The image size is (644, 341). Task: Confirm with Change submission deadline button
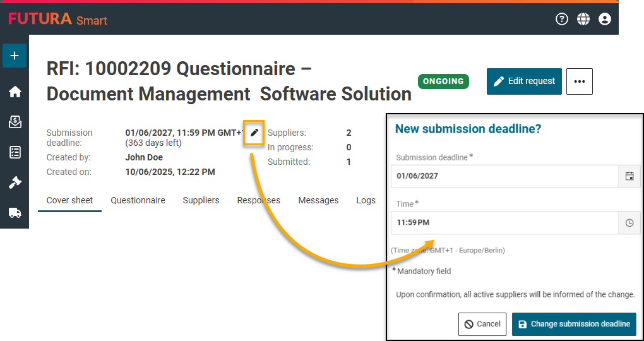pyautogui.click(x=573, y=324)
